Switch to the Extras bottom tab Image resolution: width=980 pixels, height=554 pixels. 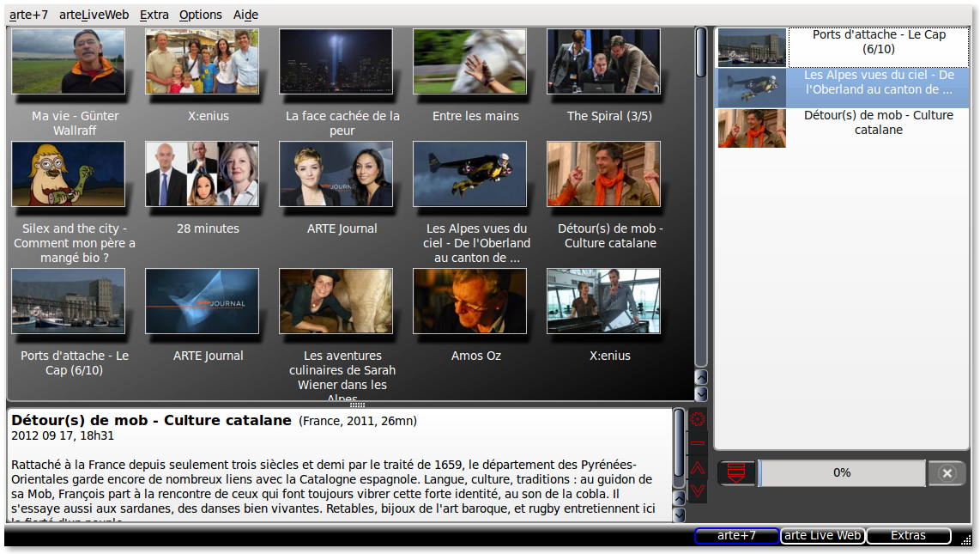point(908,535)
